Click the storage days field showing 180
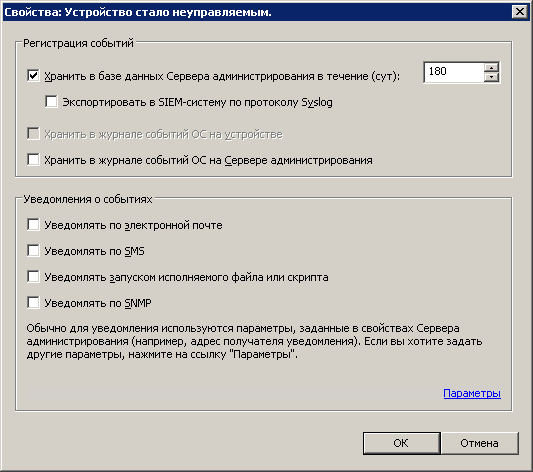Screen dimensions: 533x472 (x=454, y=72)
